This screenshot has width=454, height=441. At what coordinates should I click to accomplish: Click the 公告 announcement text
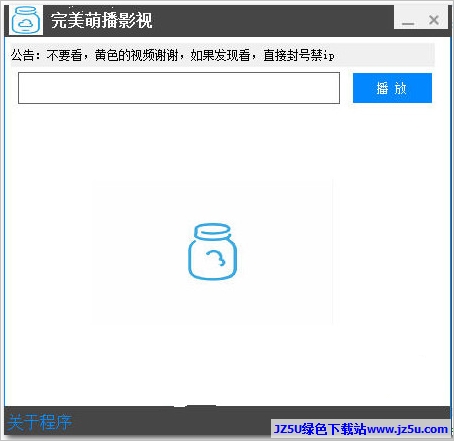173,55
